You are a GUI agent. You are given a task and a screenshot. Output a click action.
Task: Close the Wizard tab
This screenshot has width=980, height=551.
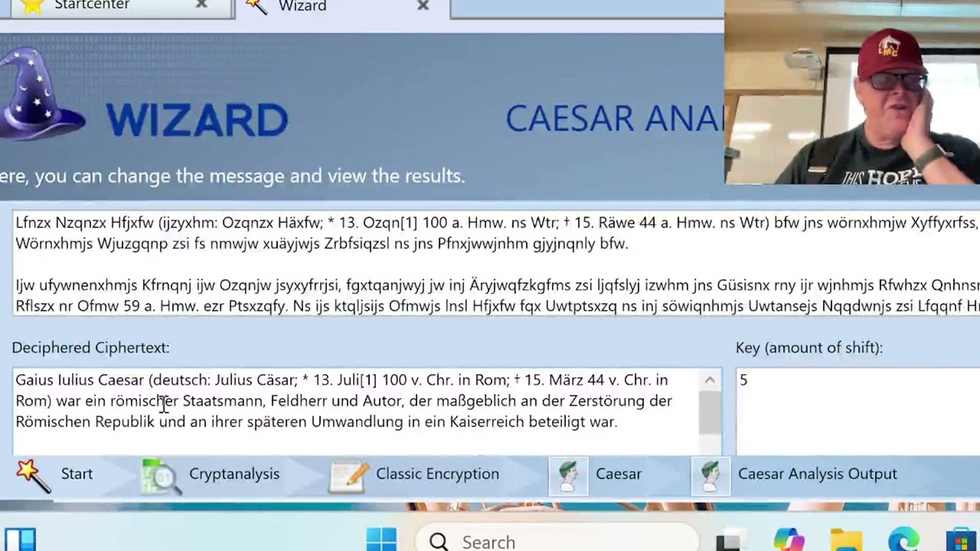[423, 6]
